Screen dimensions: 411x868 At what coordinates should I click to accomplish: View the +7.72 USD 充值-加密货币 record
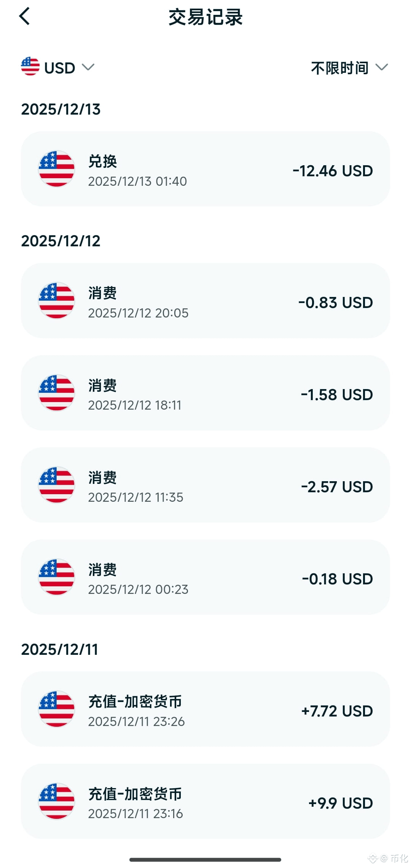pyautogui.click(x=205, y=709)
